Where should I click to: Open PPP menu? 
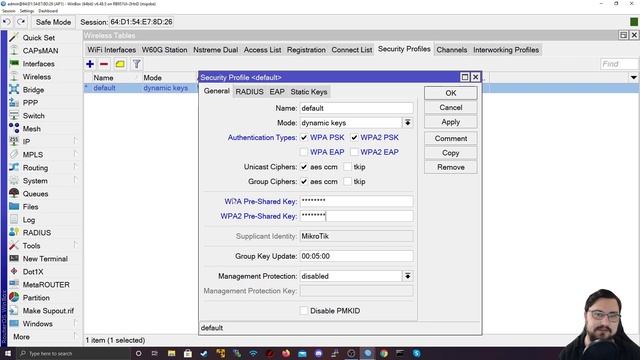coord(30,103)
